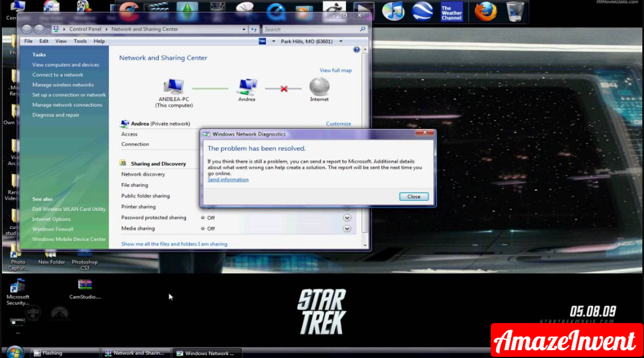This screenshot has height=358, width=644.
Task: Open the View menu
Action: [61, 41]
